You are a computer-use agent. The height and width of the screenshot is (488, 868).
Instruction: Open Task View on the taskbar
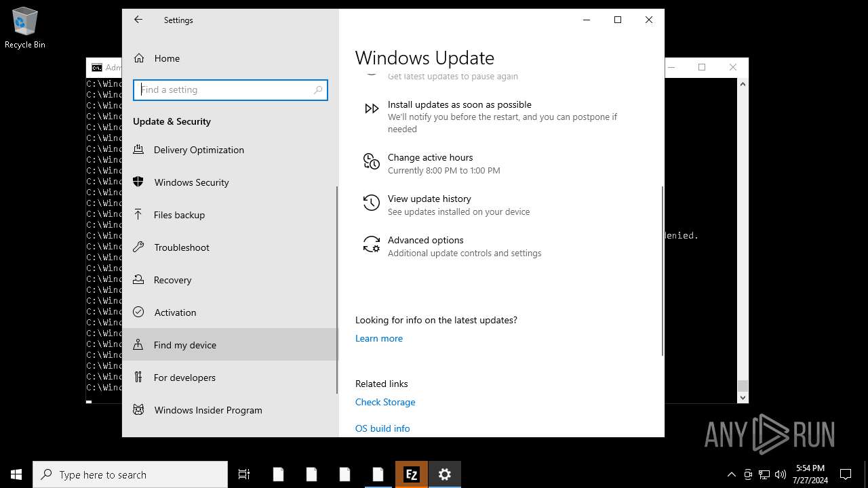click(244, 474)
